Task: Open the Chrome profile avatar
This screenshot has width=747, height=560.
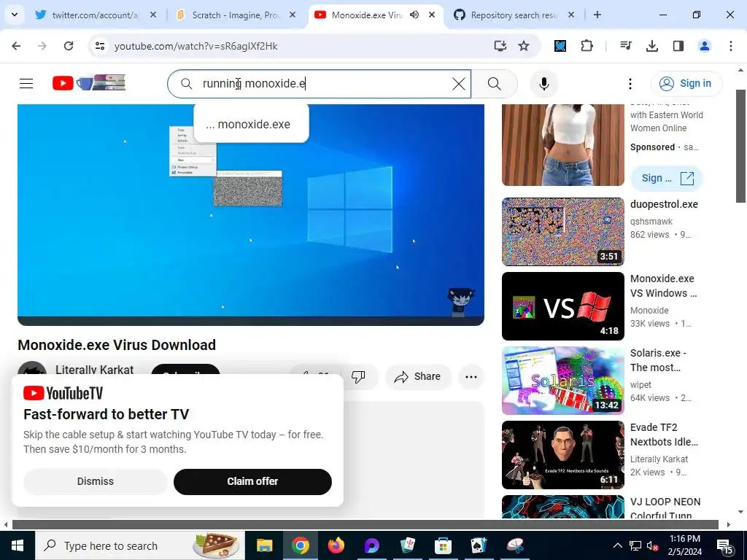Action: click(x=704, y=46)
